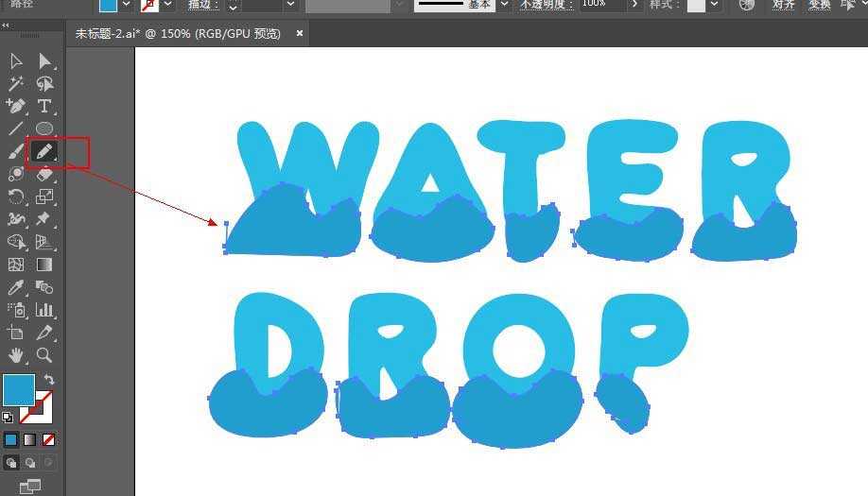Select the Zoom tool

[x=43, y=355]
